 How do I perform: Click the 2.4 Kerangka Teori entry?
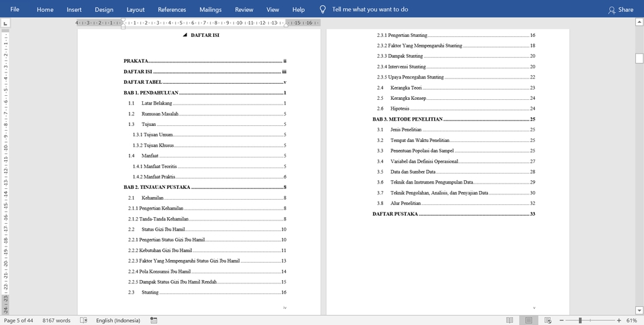456,88
